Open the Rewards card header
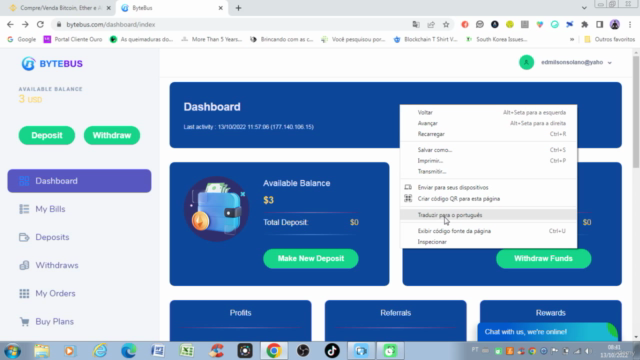Viewport: 640px width, 360px height. (551, 313)
